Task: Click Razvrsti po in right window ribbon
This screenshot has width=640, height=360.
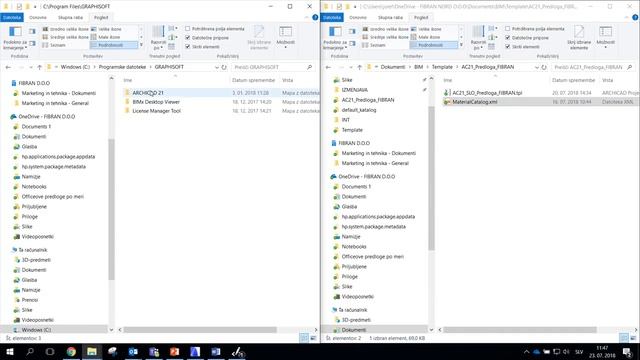Action: click(x=478, y=38)
